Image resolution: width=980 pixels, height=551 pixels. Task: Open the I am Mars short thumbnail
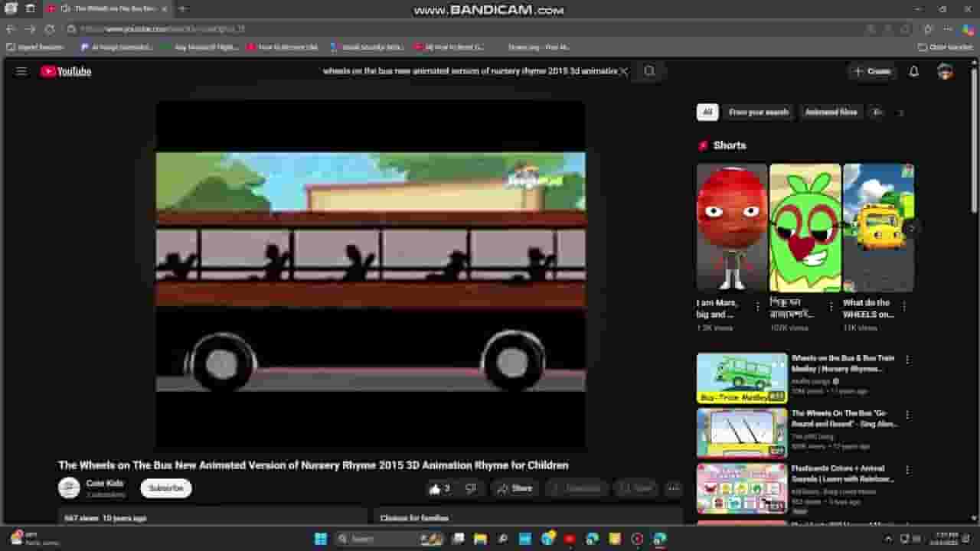tap(732, 227)
